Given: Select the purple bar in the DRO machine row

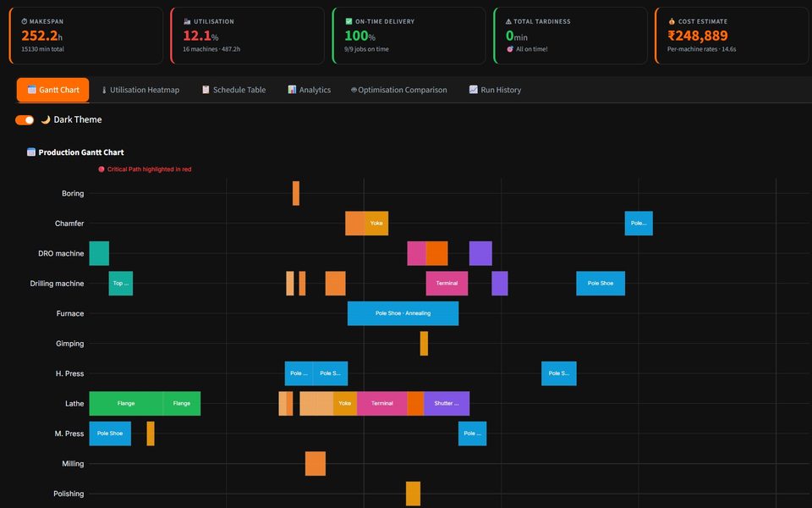Looking at the screenshot, I should [x=480, y=253].
